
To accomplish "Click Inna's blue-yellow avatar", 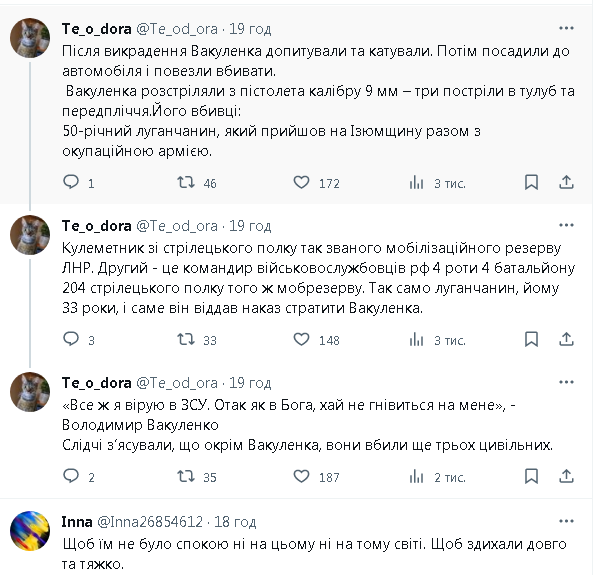I will point(30,531).
